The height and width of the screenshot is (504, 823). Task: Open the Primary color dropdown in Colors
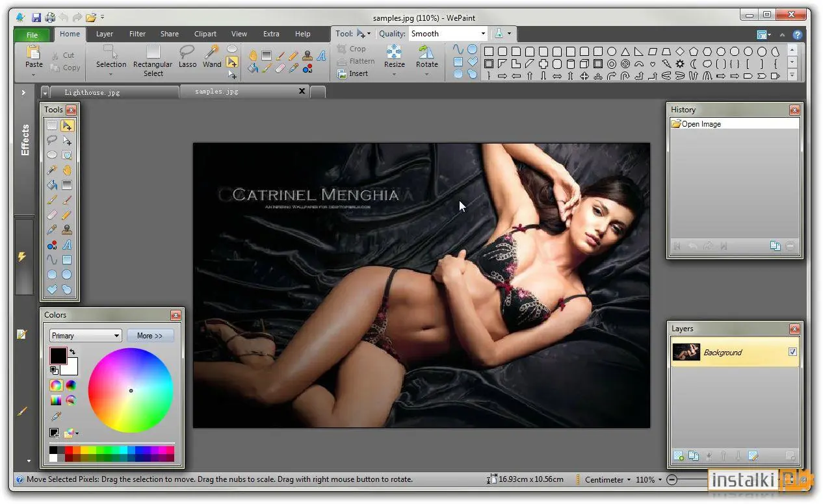coord(86,336)
